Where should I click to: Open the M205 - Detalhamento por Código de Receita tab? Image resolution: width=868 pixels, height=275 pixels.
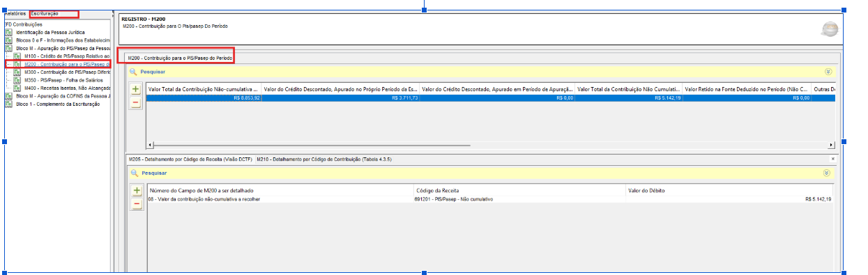click(x=190, y=159)
